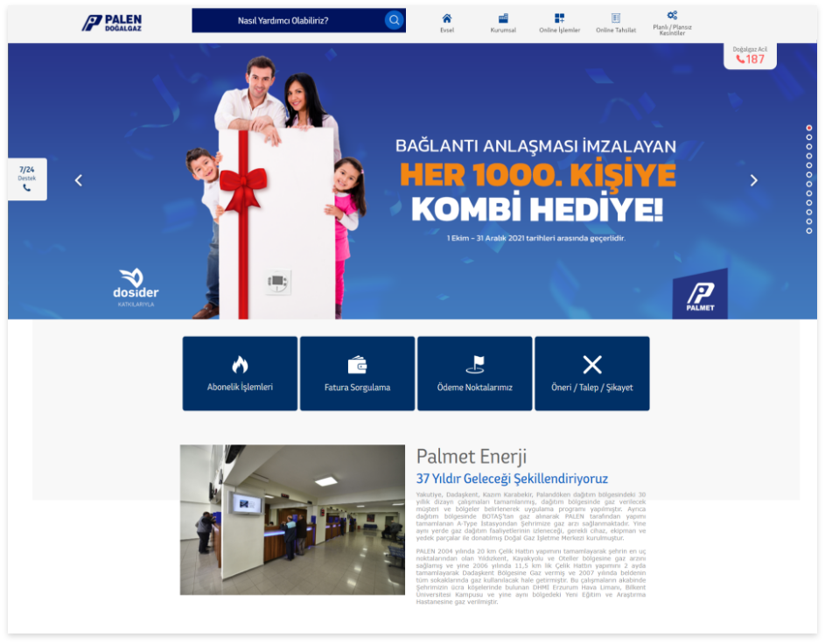Viewport: 825px width, 644px height.
Task: Click the 'KOMBİ HEDİYE!' banner headline
Action: click(536, 209)
